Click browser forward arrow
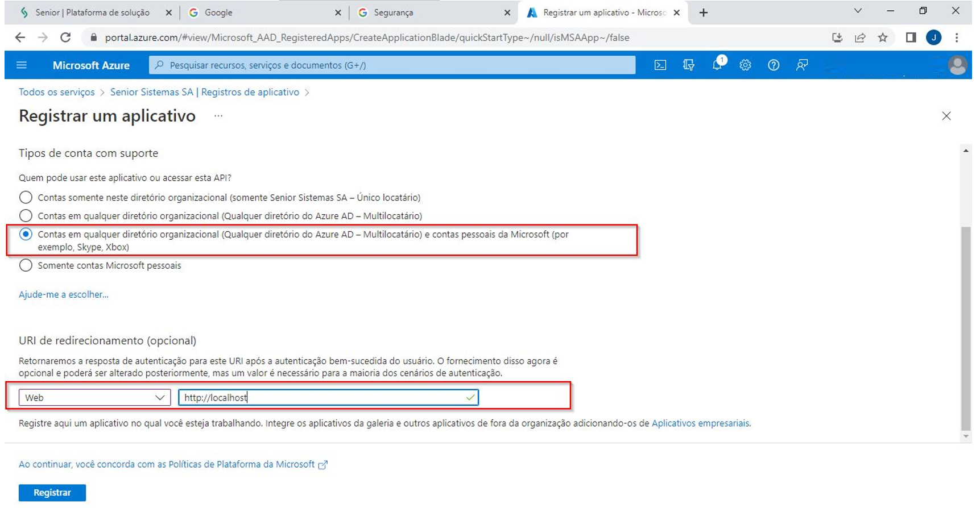The height and width of the screenshot is (508, 980). click(43, 38)
